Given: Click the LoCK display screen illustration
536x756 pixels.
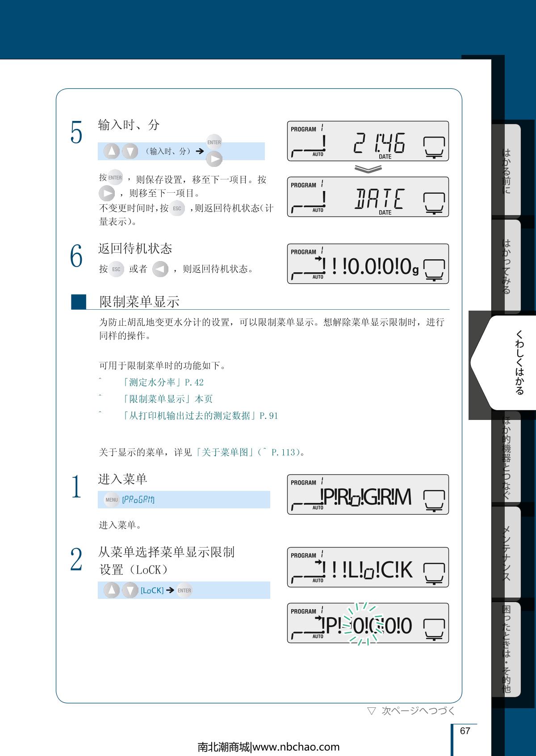Looking at the screenshot, I should (x=368, y=567).
